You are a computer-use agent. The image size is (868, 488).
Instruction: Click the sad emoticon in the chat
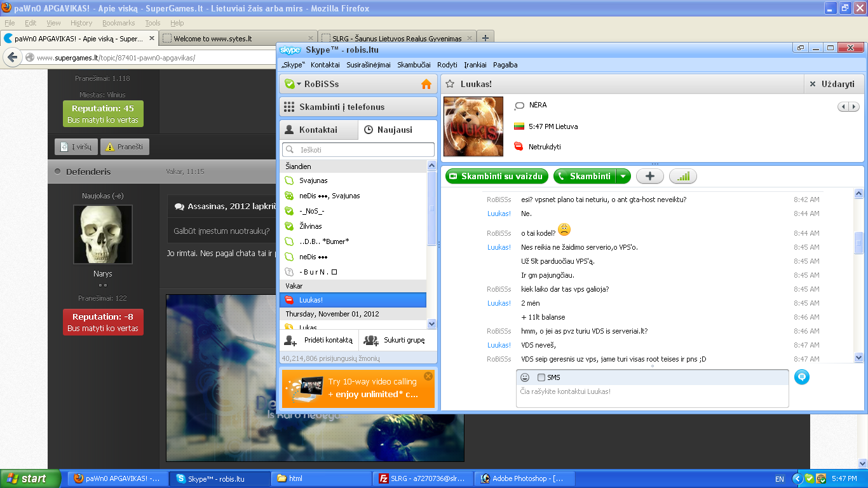(x=564, y=230)
